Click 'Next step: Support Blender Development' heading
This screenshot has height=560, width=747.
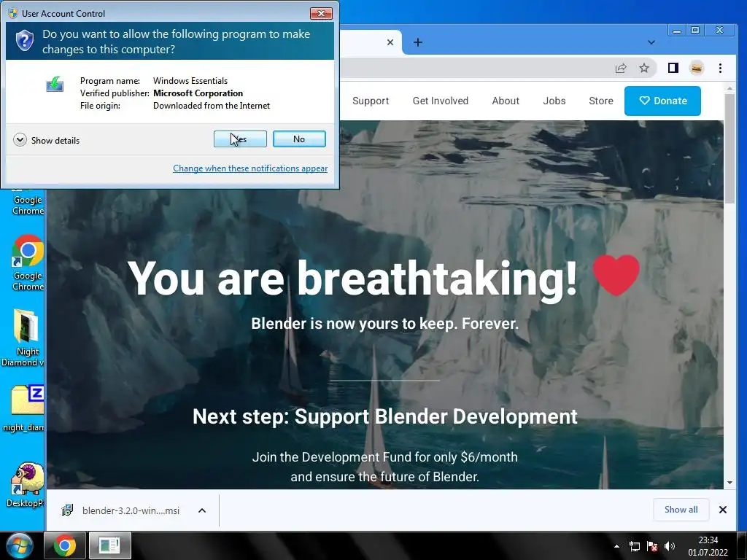coord(385,416)
